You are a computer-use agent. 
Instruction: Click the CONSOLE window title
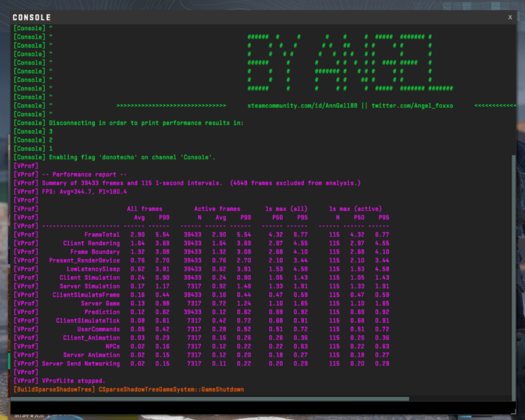32,17
